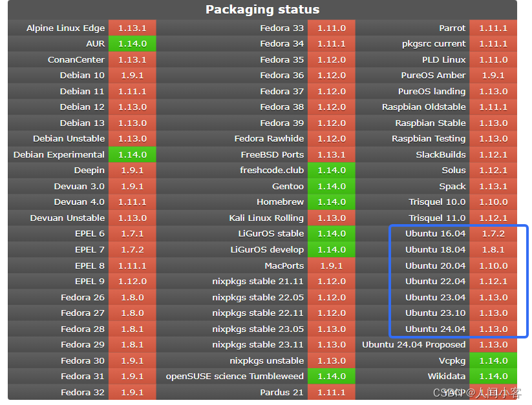Image resolution: width=532 pixels, height=405 pixels.
Task: Select the Debian Unstable label
Action: click(x=69, y=139)
